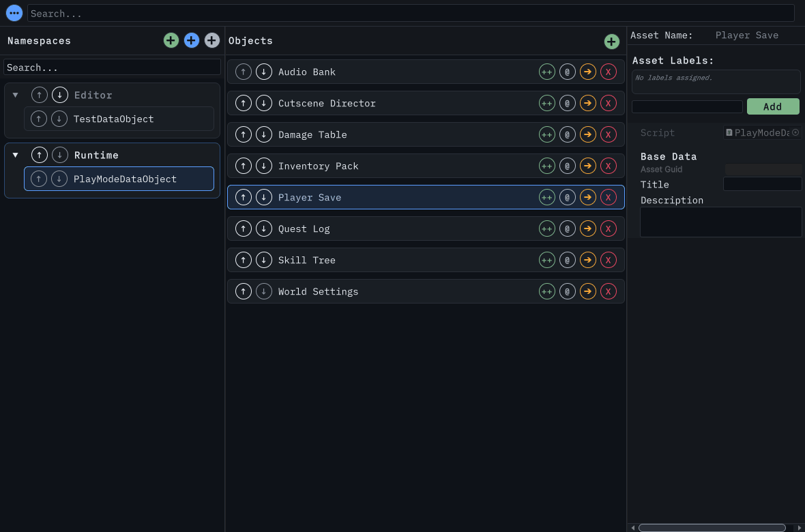Screen dimensions: 805x532
Task: Move Audio Bank down
Action: (x=264, y=72)
